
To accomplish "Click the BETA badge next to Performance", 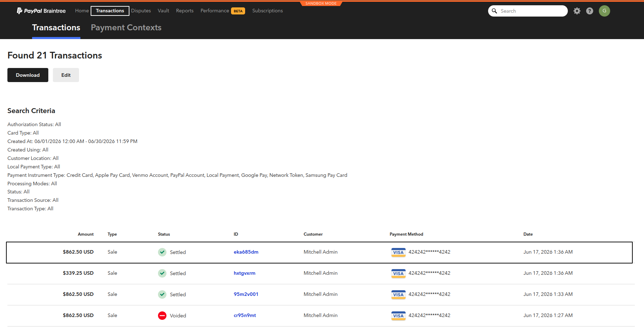I will pyautogui.click(x=238, y=11).
